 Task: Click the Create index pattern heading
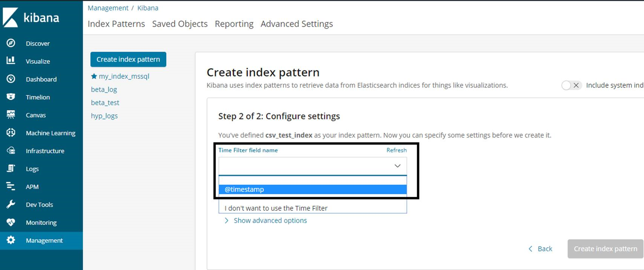coord(263,72)
